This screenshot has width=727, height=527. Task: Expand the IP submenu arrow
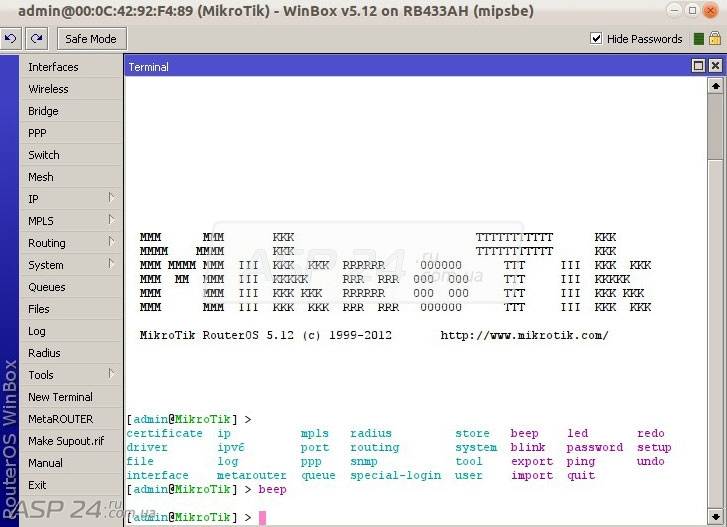pos(111,198)
